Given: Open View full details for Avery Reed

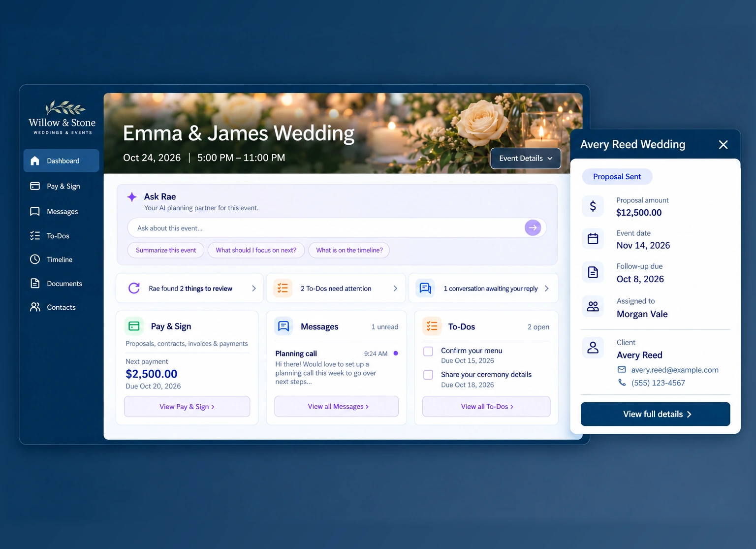Looking at the screenshot, I should tap(656, 414).
